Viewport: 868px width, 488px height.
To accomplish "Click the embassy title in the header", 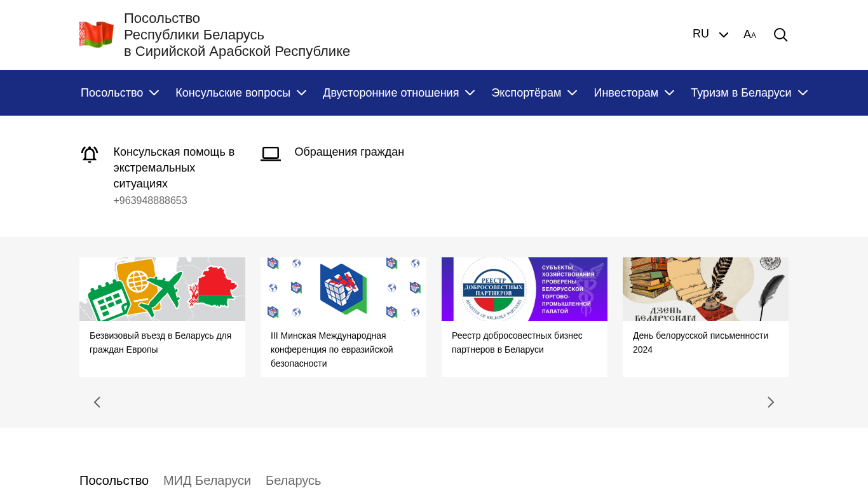I will click(x=237, y=35).
